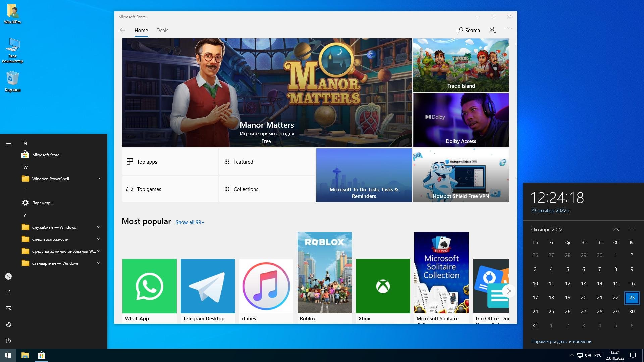Open the WhatsApp app page

(150, 286)
